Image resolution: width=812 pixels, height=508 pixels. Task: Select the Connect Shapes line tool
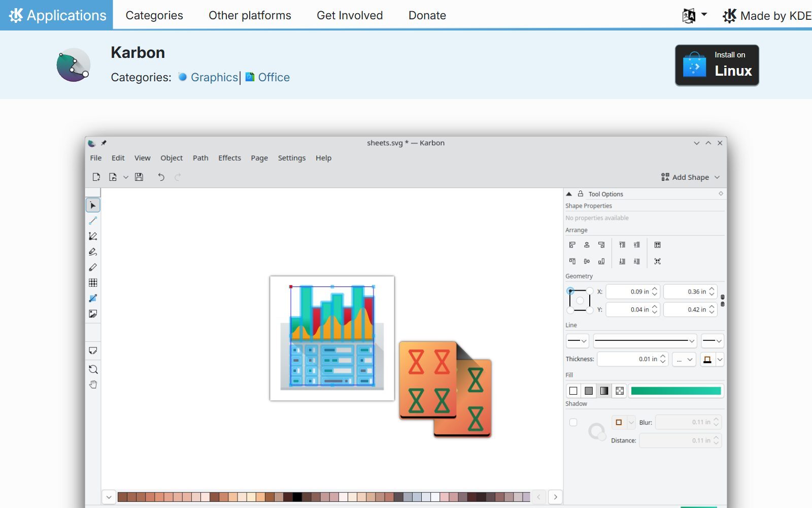click(x=93, y=221)
